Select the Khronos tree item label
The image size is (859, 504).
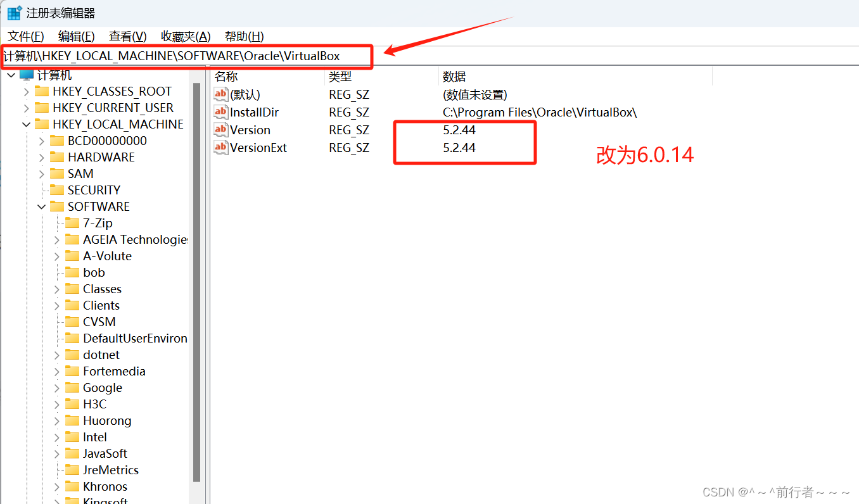point(105,486)
